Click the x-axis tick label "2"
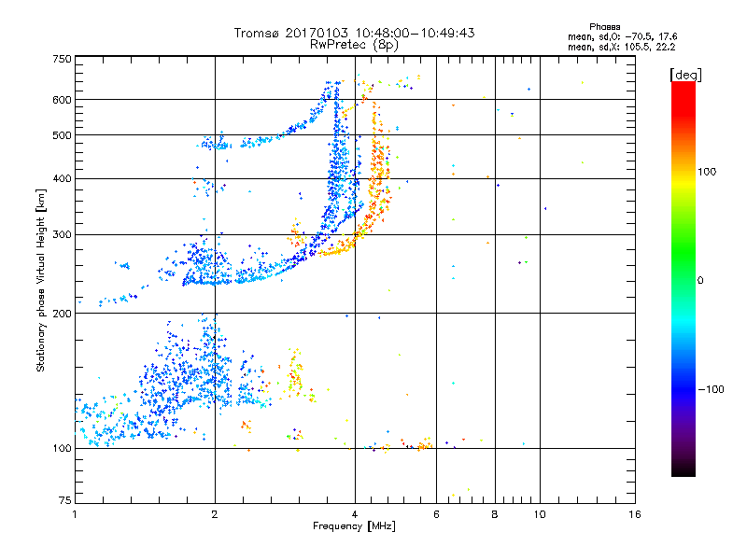Screen dimensions: 747x560 pos(215,514)
